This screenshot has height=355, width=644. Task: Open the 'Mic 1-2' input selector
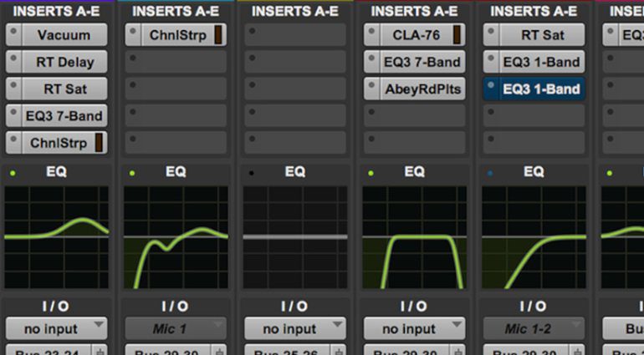[x=534, y=329]
